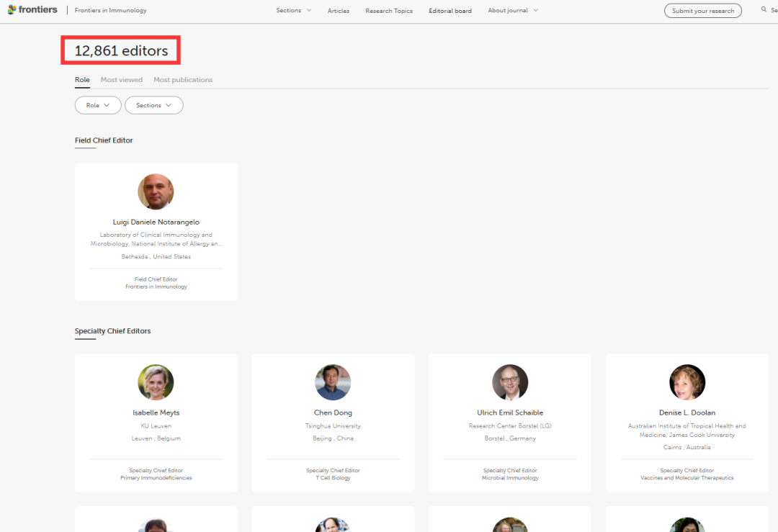Click the Specialty Chief Editors heading
The height and width of the screenshot is (532, 778).
112,330
